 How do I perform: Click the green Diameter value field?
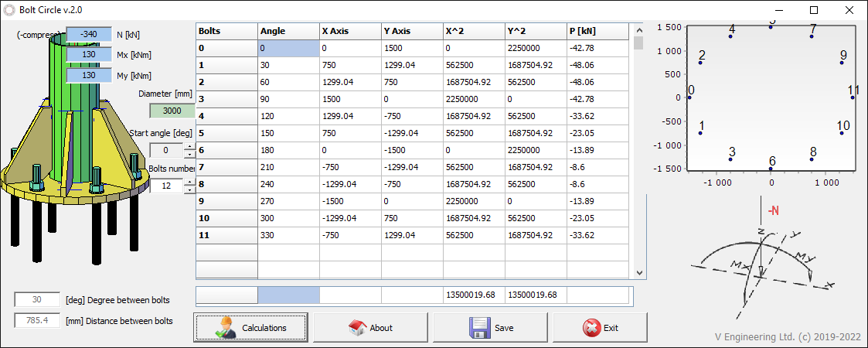[x=172, y=111]
